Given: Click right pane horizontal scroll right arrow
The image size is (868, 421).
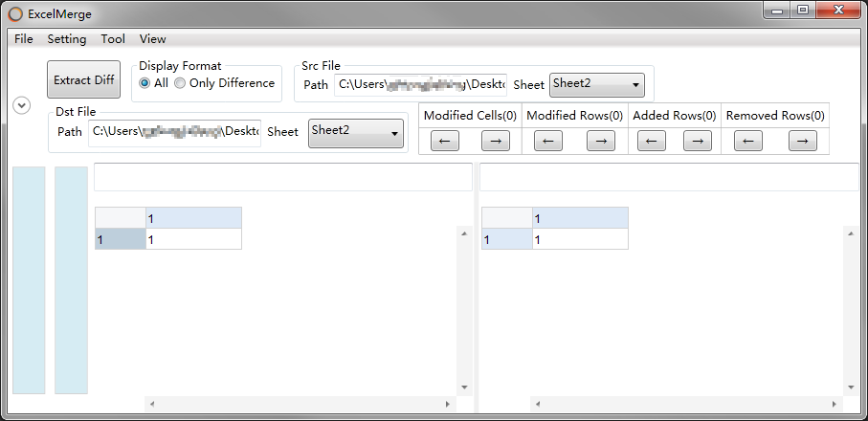Looking at the screenshot, I should [835, 405].
